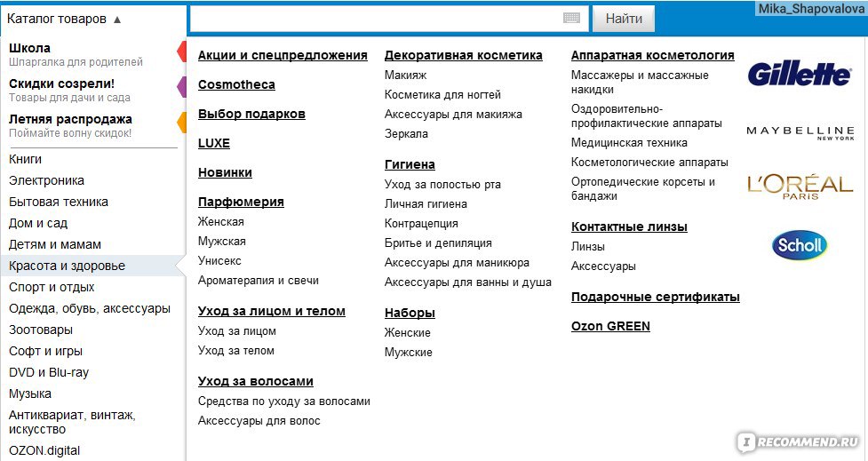Screen dimensions: 868x461
Task: Select the L'Oréal Paris logo
Action: pyautogui.click(x=800, y=187)
